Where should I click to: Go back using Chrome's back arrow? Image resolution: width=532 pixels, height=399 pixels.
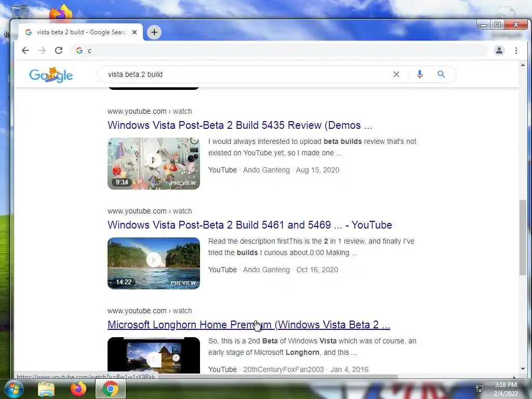pos(25,50)
